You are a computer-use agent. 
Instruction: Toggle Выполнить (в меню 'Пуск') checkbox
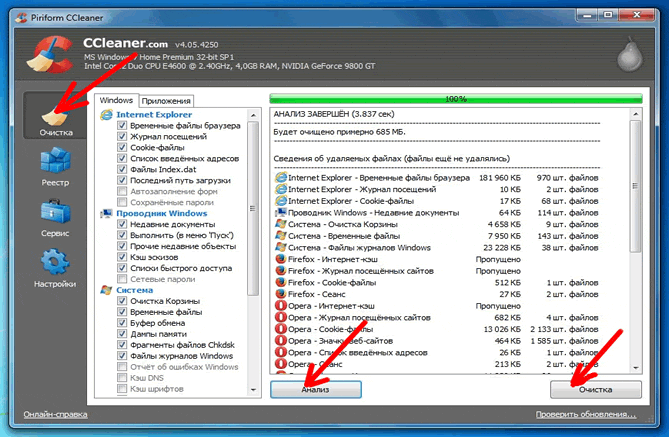click(x=122, y=235)
